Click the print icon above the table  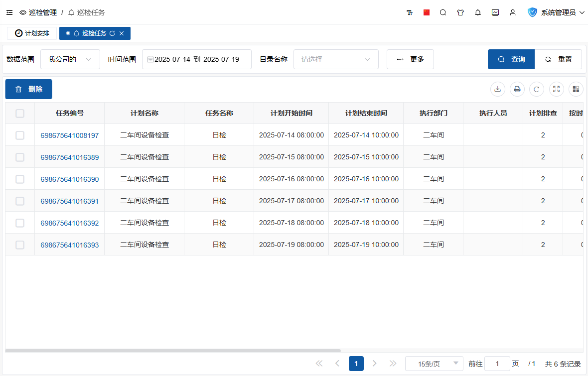(x=517, y=89)
